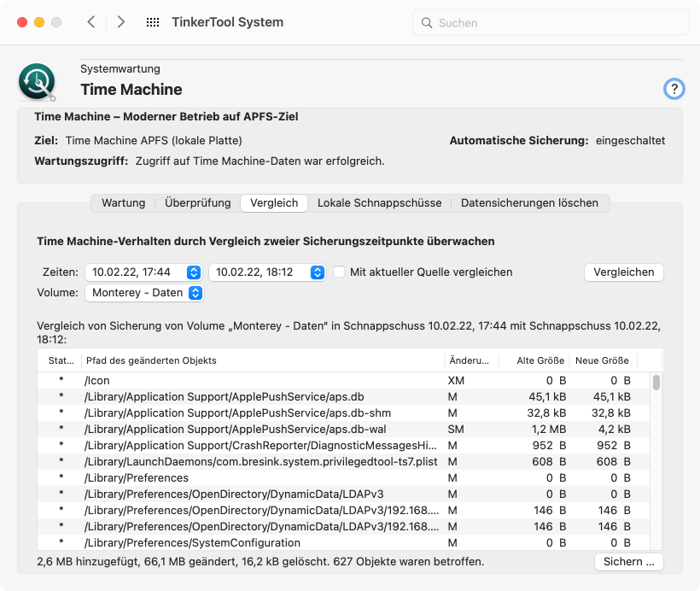Select the /Library/Preferences row
The height and width of the screenshot is (591, 700).
[x=344, y=478]
